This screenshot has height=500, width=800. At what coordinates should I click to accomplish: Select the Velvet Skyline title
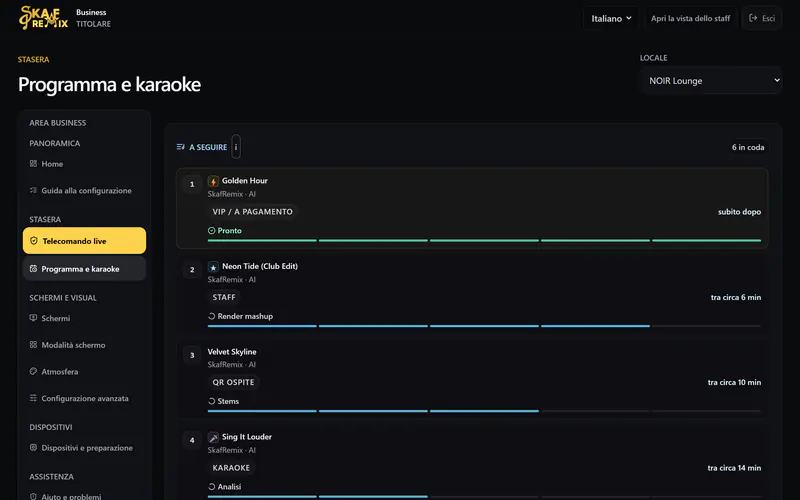point(232,352)
